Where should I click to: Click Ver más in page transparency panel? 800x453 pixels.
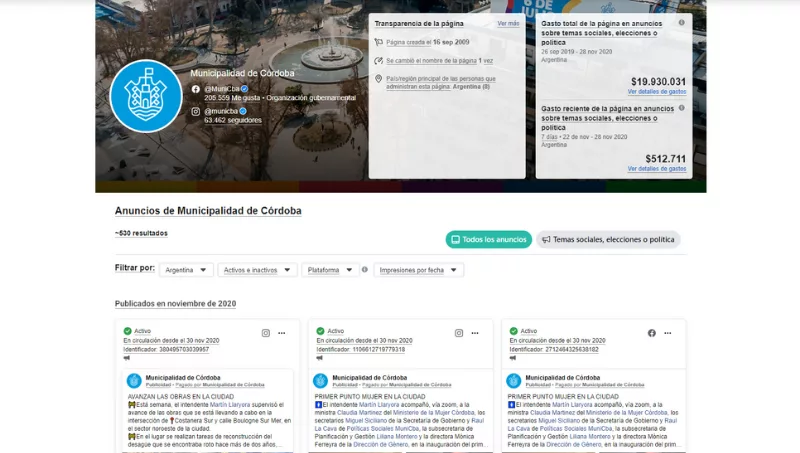coord(508,23)
